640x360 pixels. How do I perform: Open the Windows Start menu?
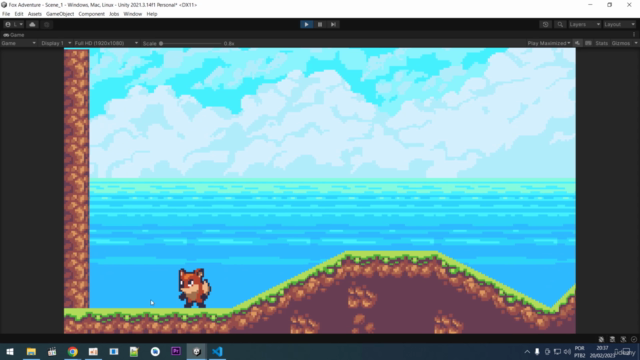[x=10, y=351]
